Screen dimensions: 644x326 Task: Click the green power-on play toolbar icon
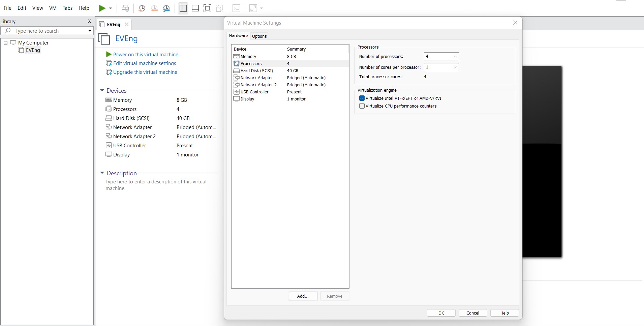tap(102, 8)
